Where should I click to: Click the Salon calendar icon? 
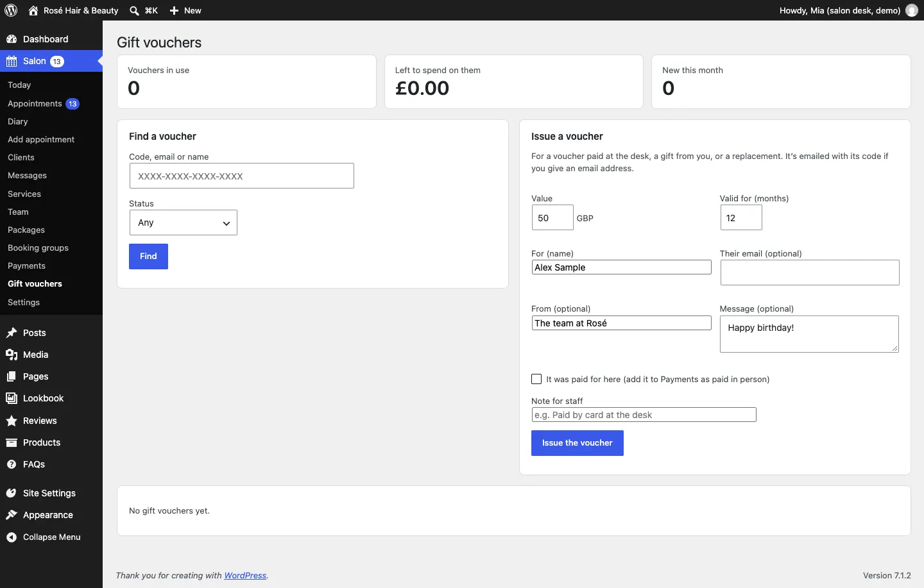[x=12, y=62]
